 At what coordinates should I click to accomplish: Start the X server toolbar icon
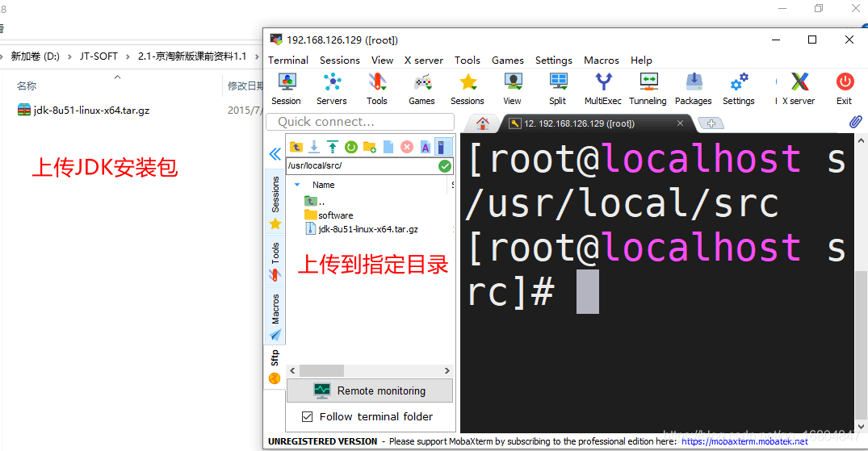tap(799, 89)
